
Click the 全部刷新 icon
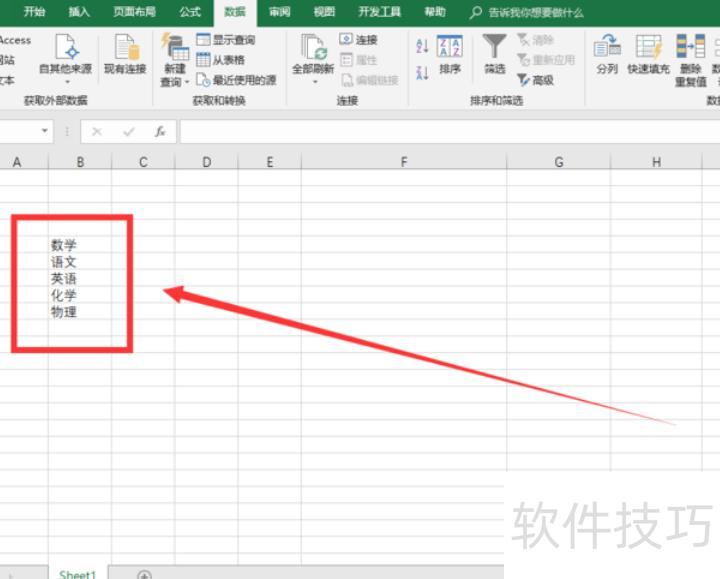pos(313,47)
